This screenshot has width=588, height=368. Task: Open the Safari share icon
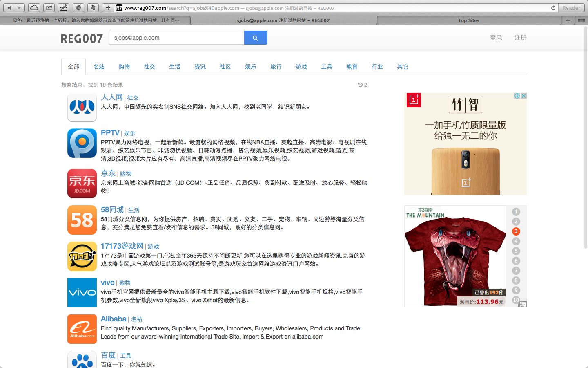click(x=49, y=7)
